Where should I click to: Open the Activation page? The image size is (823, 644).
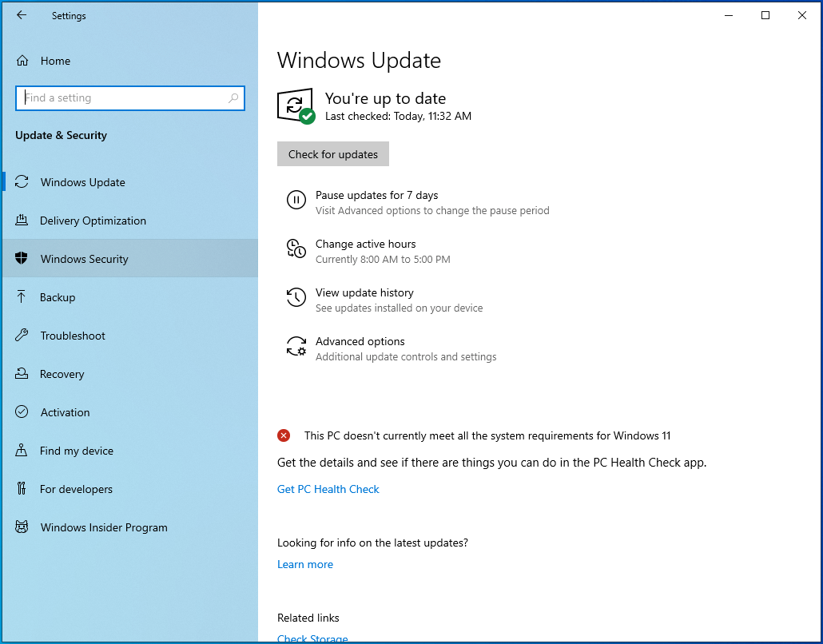[64, 412]
